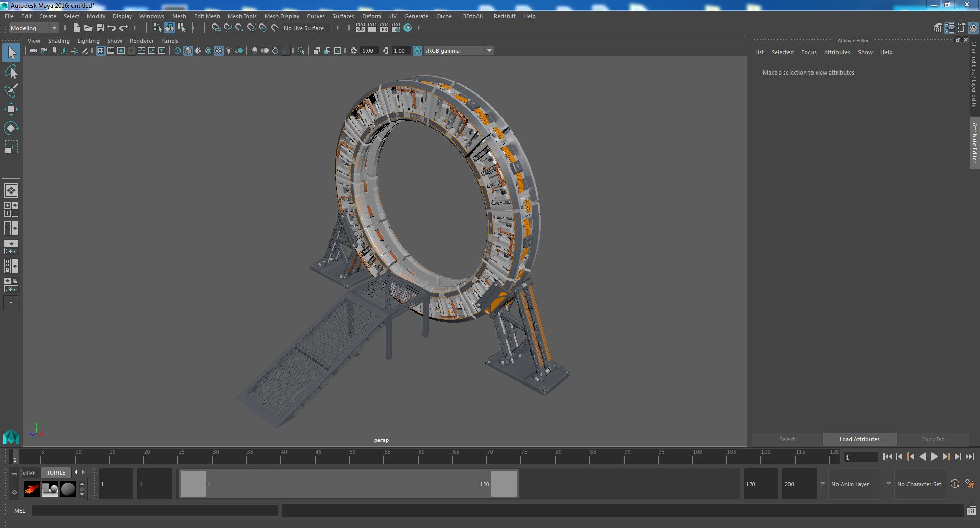Redo the last action

click(x=124, y=28)
